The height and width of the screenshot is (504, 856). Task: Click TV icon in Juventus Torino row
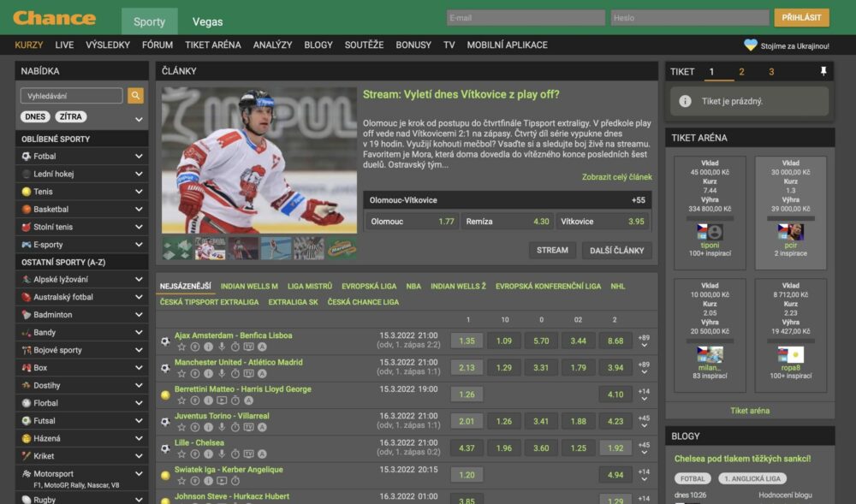(x=248, y=427)
